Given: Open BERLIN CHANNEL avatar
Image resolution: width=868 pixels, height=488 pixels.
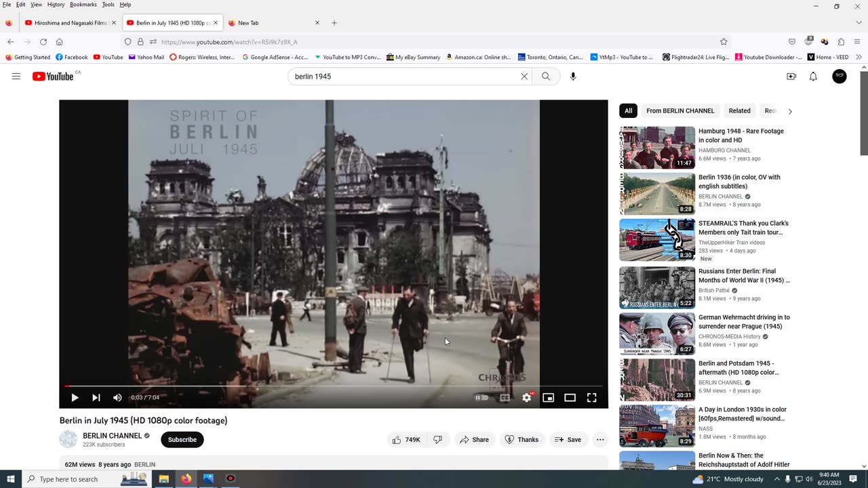Looking at the screenshot, I should tap(68, 440).
